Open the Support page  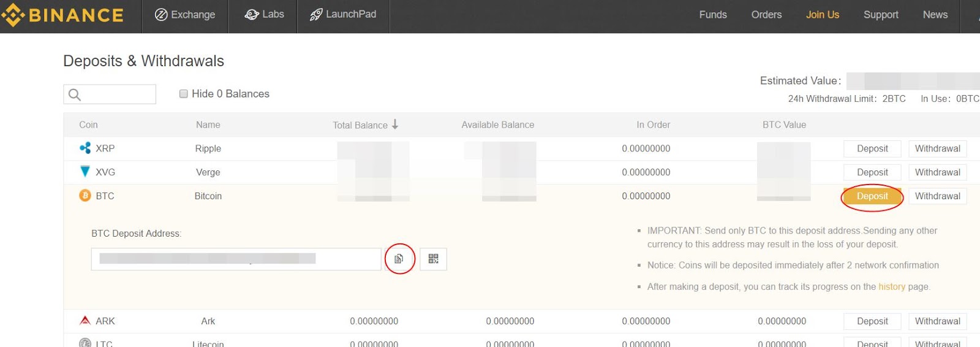[x=881, y=15]
